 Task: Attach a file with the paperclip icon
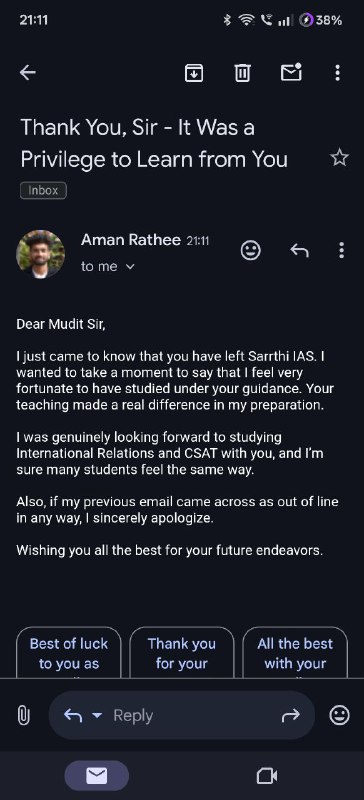[x=23, y=715]
